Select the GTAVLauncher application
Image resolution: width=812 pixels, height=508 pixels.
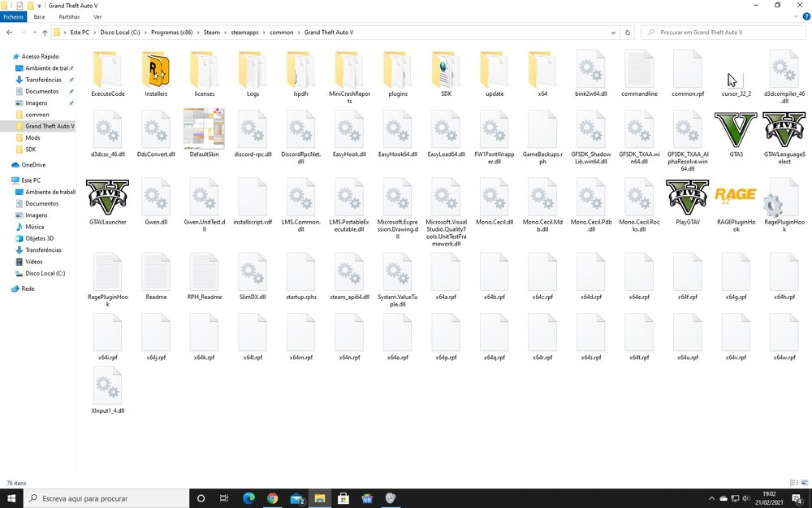(107, 198)
